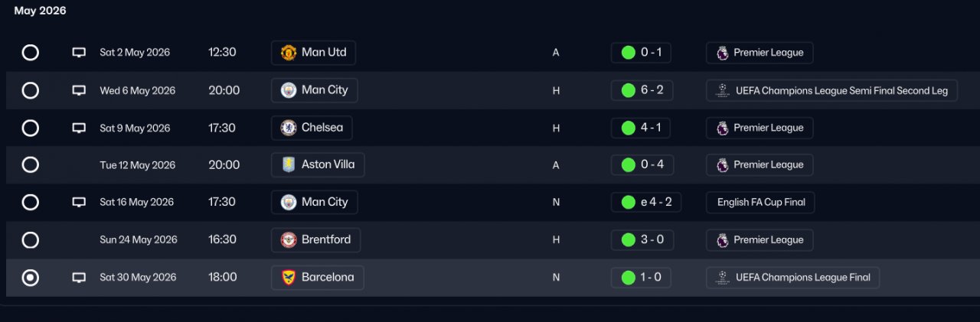Open the English FA Cup Final competition link
Viewport: 980px width, 322px height.
pos(761,203)
